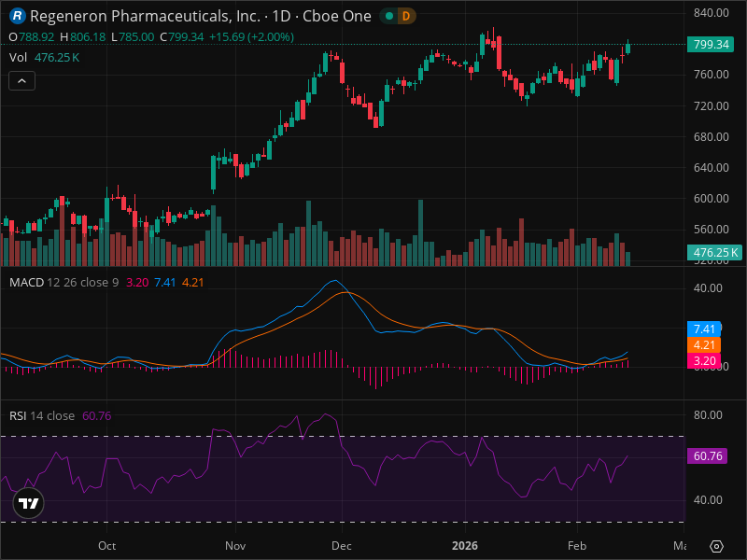747x560 pixels.
Task: Click the 560.00 price scale label
Action: 711,230
